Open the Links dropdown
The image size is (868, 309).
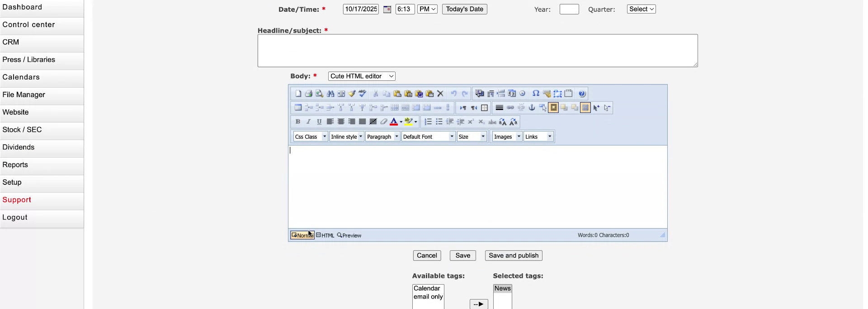click(x=538, y=136)
